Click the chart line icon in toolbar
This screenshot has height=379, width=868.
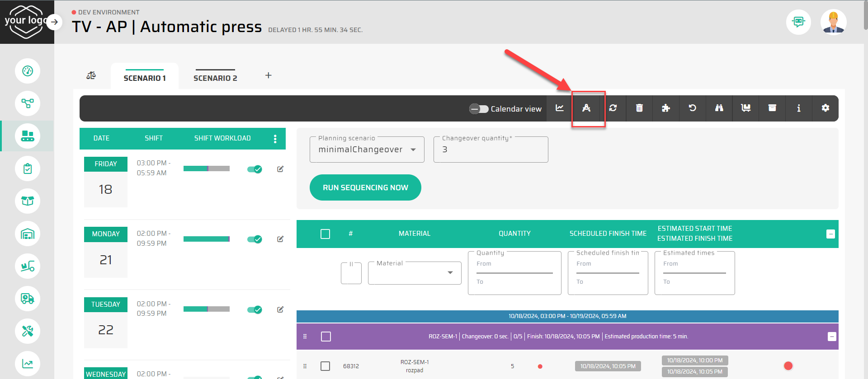coord(560,108)
